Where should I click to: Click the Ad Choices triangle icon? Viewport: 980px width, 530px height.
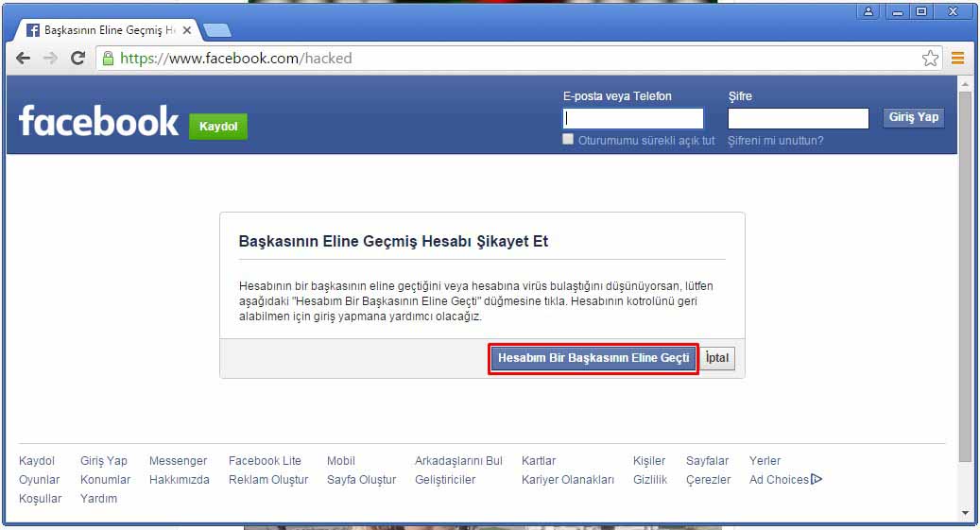[817, 479]
